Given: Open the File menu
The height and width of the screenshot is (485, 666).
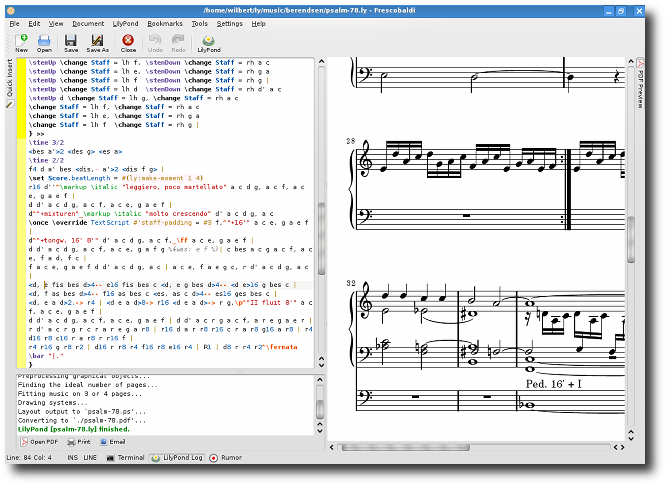Looking at the screenshot, I should (14, 24).
